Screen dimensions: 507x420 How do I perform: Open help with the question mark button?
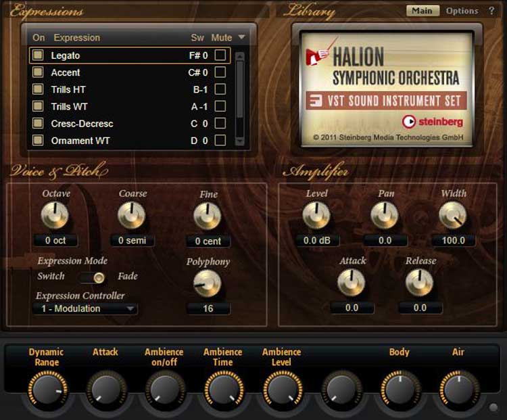click(x=491, y=11)
